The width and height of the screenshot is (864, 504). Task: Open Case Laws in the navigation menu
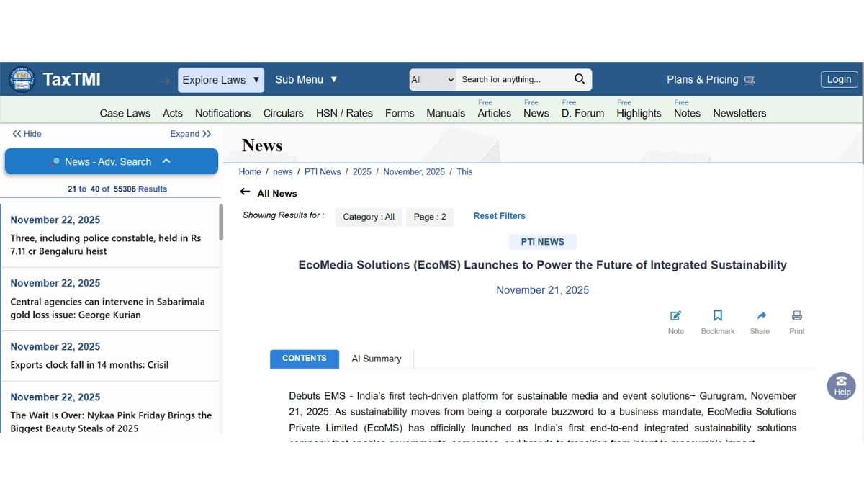point(125,113)
